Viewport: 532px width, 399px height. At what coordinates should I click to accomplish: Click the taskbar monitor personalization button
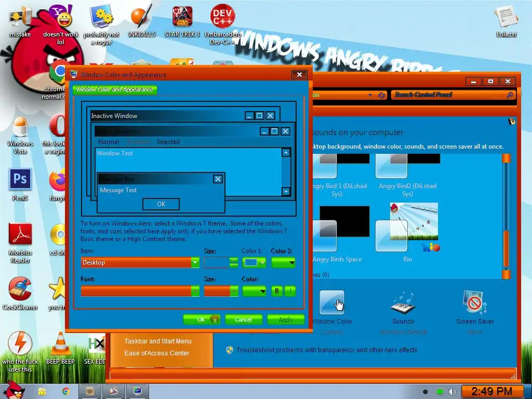(137, 392)
